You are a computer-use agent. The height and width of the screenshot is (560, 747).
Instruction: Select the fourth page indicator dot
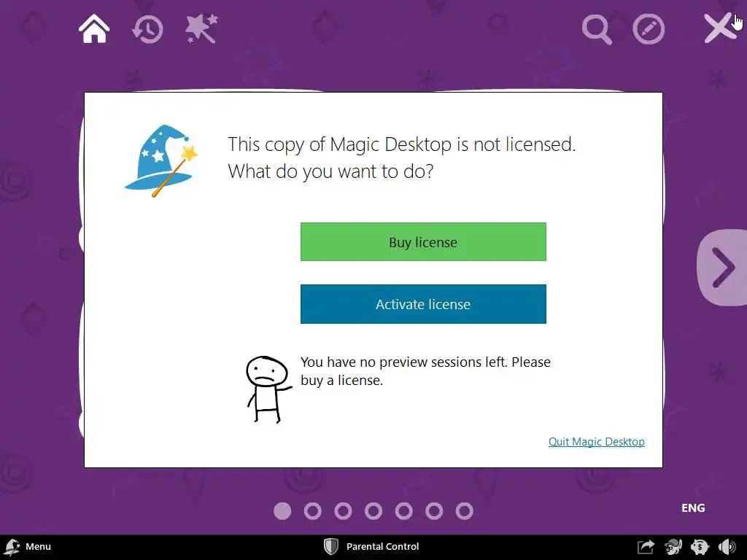(373, 511)
